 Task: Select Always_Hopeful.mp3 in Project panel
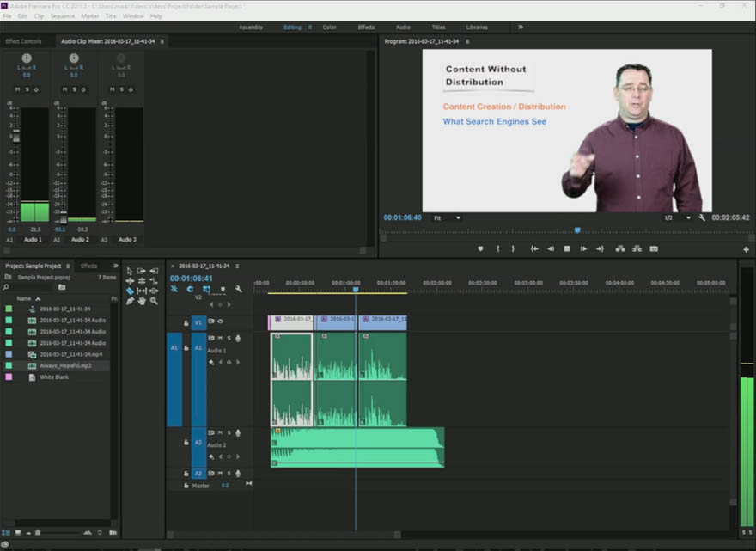point(65,365)
